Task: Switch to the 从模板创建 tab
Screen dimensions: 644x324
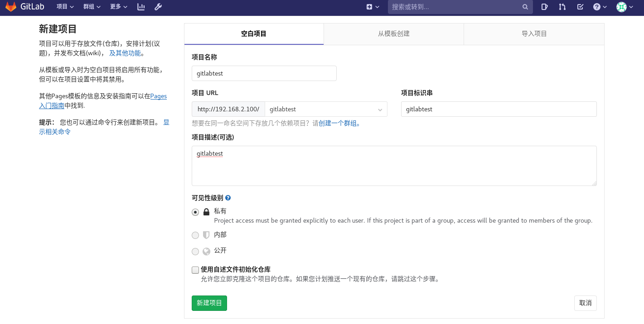Action: [x=393, y=33]
